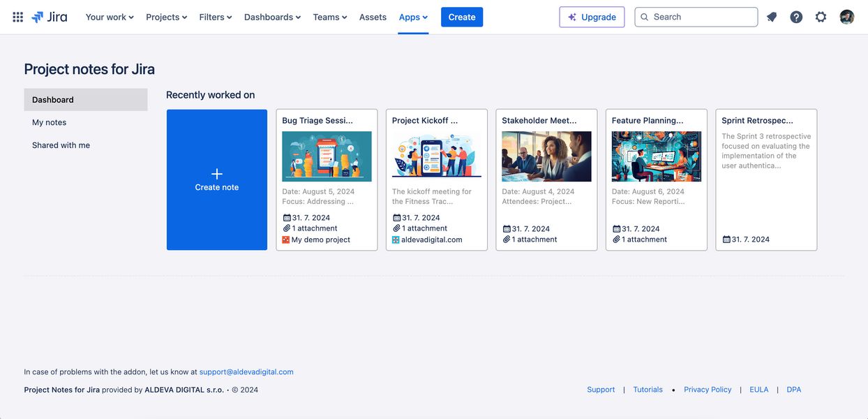Expand the Dashboards dropdown

coord(273,17)
